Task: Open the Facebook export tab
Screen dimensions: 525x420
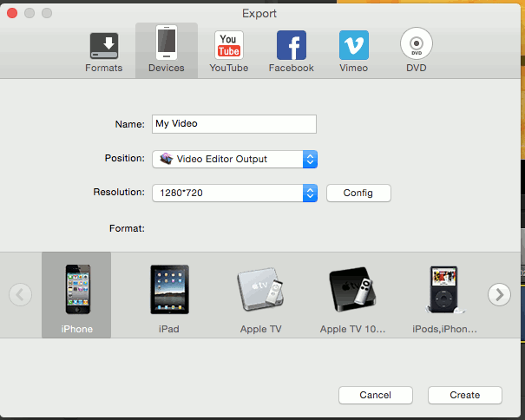Action: [x=292, y=52]
